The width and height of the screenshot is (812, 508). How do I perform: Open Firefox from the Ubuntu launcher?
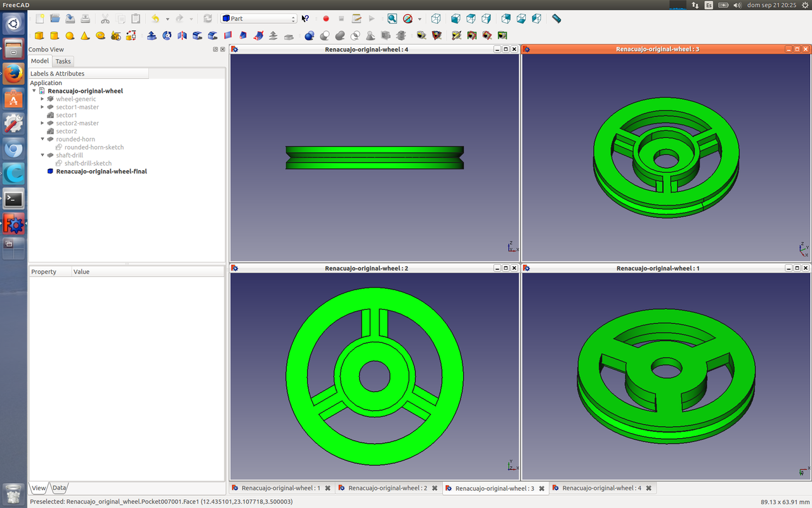(x=14, y=74)
